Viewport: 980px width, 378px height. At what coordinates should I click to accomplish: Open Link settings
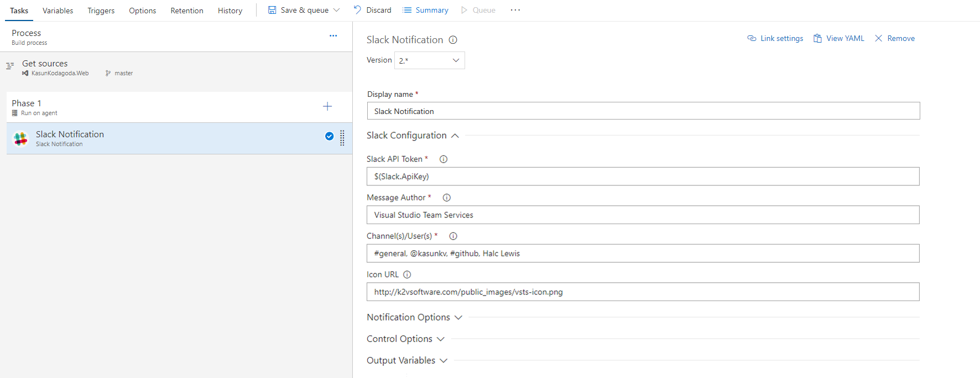(781, 38)
